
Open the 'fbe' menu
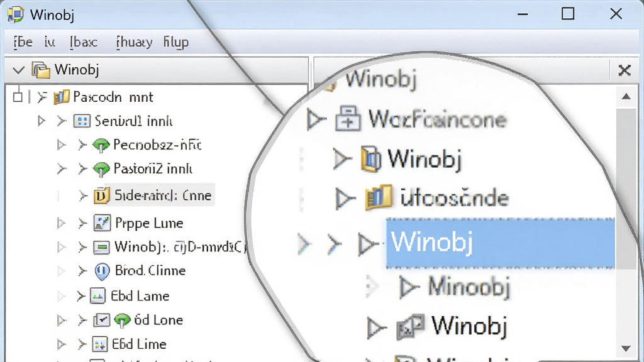pyautogui.click(x=23, y=42)
